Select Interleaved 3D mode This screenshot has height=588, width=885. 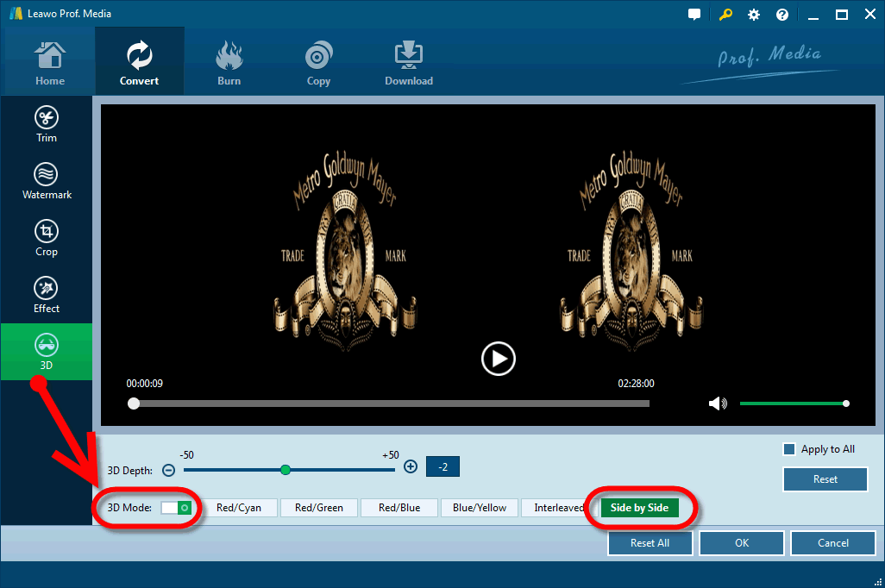tap(557, 508)
